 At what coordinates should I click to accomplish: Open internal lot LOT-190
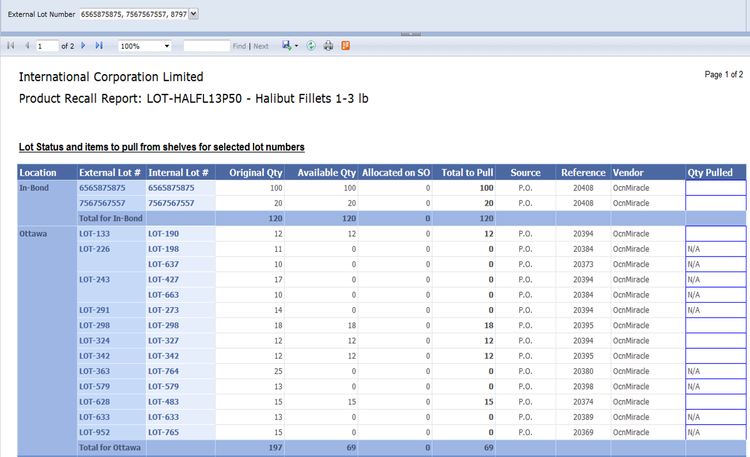(163, 234)
